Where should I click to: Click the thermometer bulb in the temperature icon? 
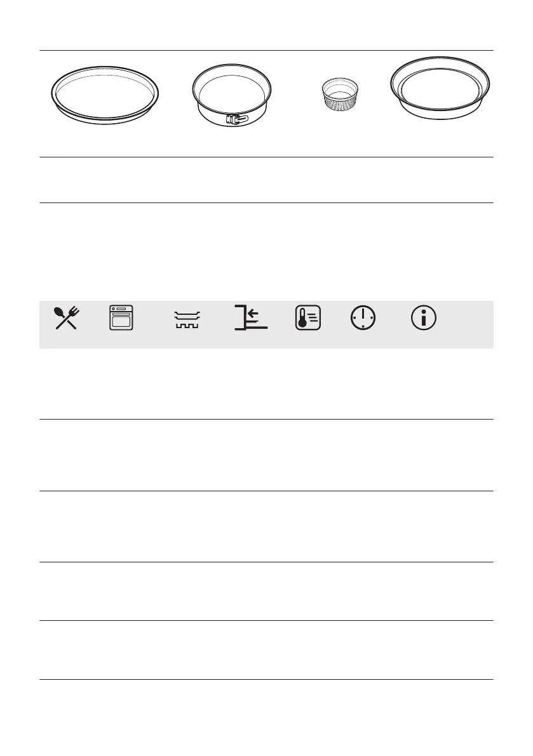point(302,324)
